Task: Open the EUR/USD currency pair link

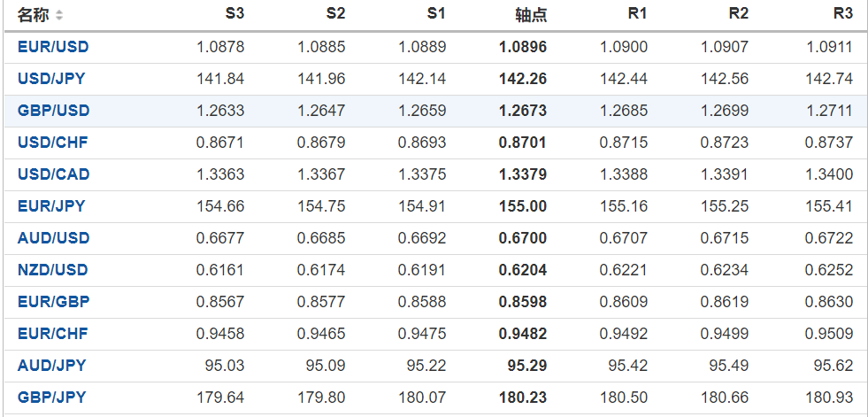Action: coord(53,47)
